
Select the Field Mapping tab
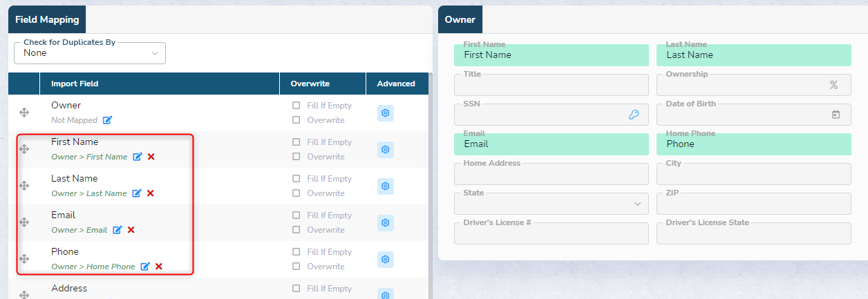coord(47,19)
